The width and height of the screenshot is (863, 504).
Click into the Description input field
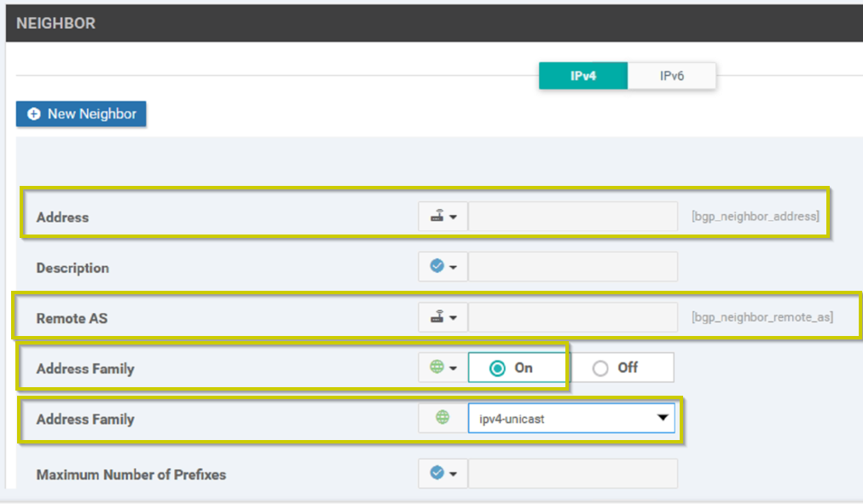572,267
